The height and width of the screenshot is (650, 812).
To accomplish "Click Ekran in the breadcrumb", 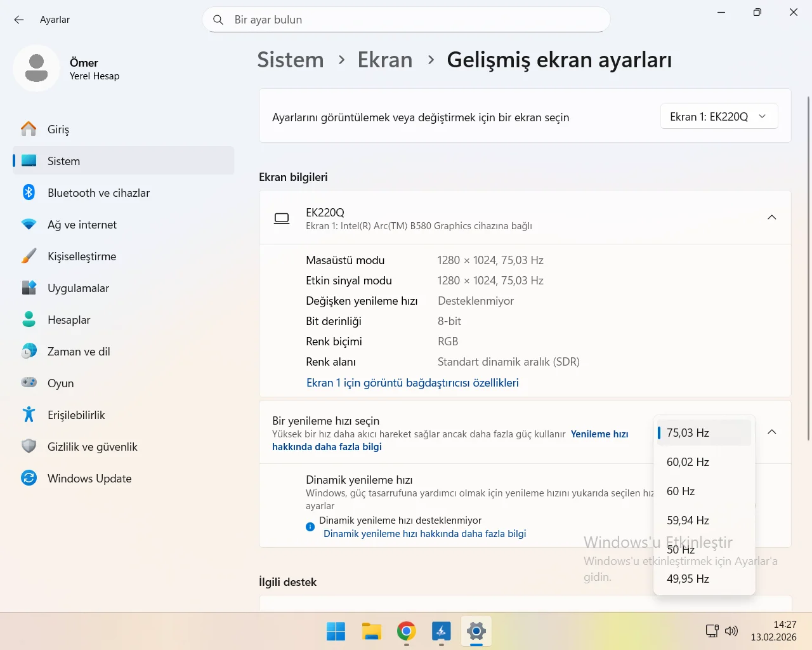I will 385,60.
